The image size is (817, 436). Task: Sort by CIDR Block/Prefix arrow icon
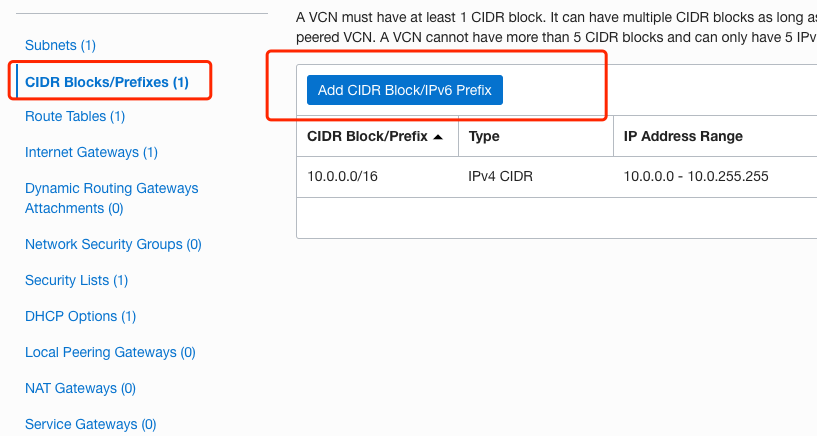(438, 137)
